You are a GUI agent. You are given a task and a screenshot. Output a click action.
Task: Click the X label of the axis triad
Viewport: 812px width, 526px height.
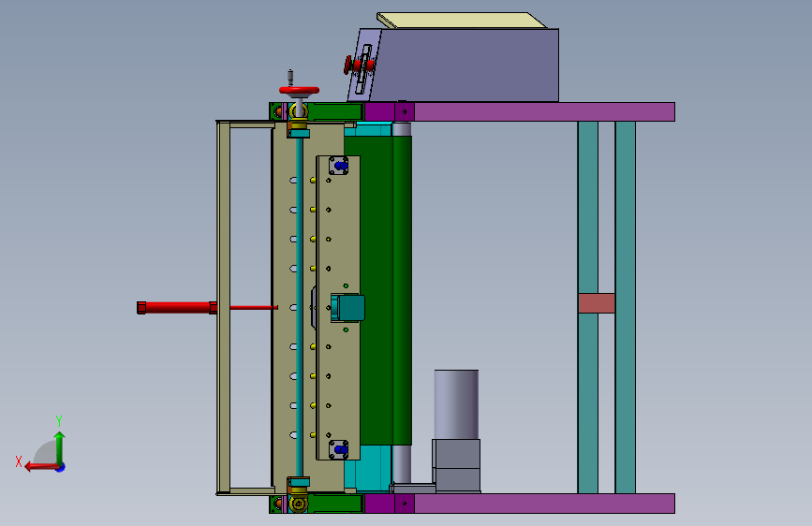[19, 461]
